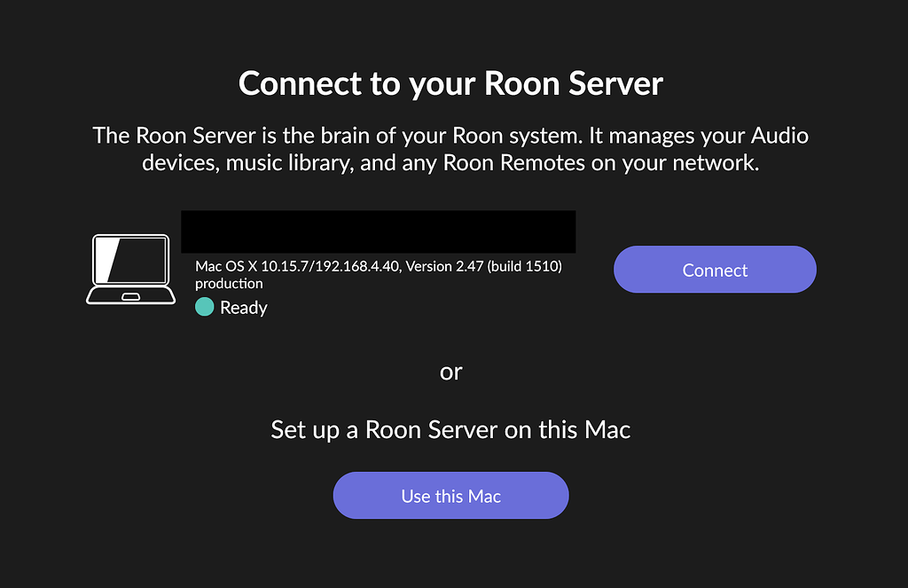This screenshot has width=908, height=588.
Task: Click the Ready status dot beside server info
Action: [x=205, y=307]
